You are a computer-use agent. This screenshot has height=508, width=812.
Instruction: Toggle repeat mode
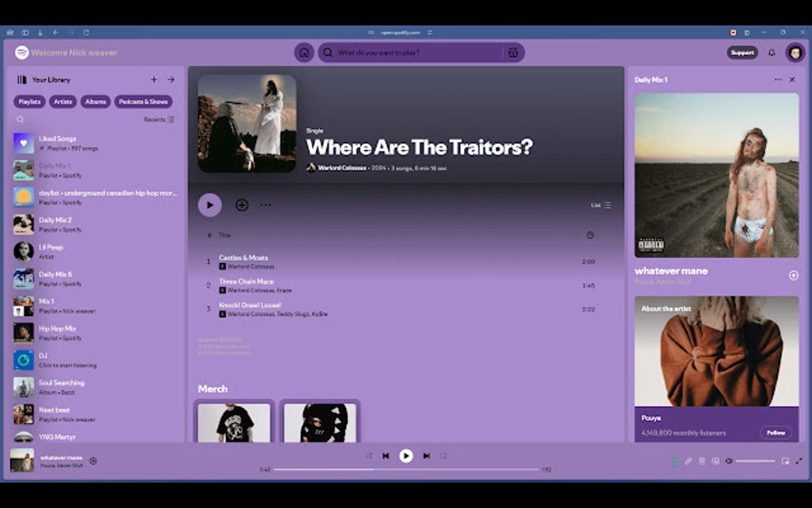[x=443, y=455]
